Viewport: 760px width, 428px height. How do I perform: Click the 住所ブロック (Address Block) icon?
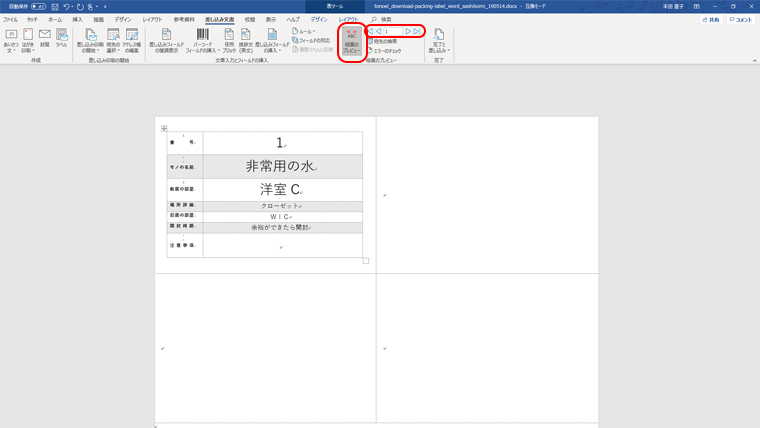coord(229,41)
